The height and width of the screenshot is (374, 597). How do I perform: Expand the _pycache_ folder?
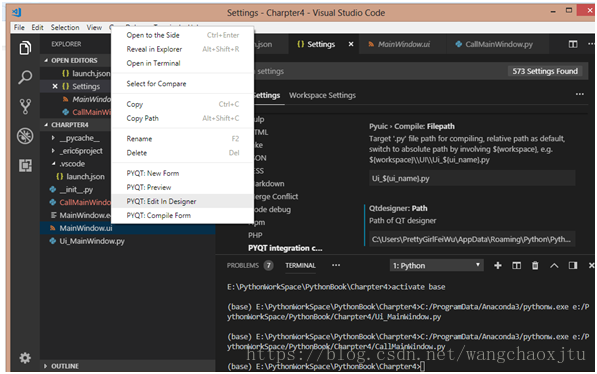53,138
